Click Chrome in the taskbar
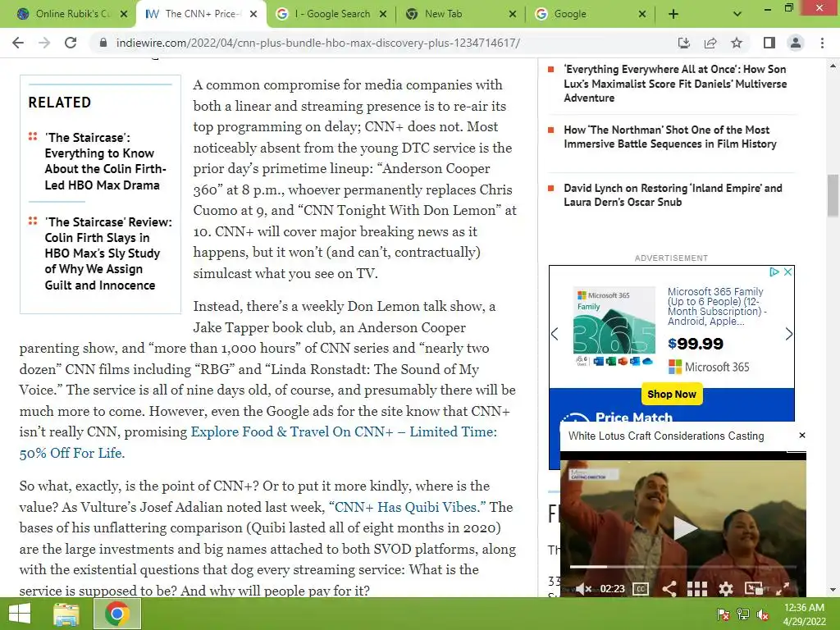The width and height of the screenshot is (840, 630). tap(117, 614)
